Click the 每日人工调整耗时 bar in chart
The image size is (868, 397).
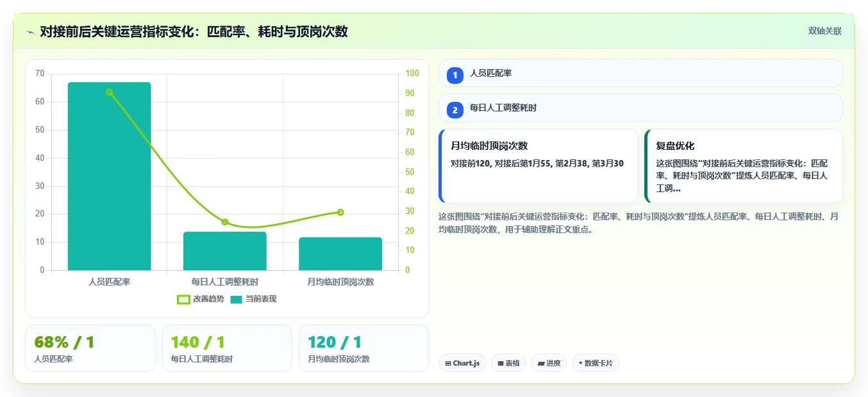(x=225, y=251)
